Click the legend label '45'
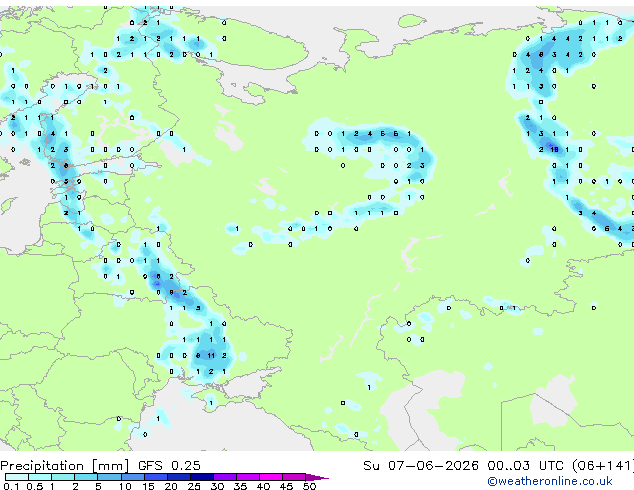This screenshot has height=490, width=634. point(286,486)
